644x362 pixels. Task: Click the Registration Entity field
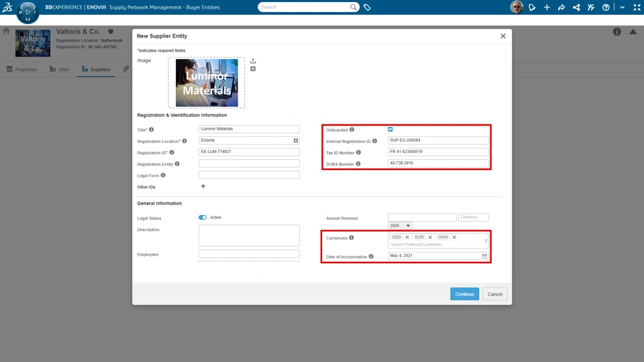point(249,163)
